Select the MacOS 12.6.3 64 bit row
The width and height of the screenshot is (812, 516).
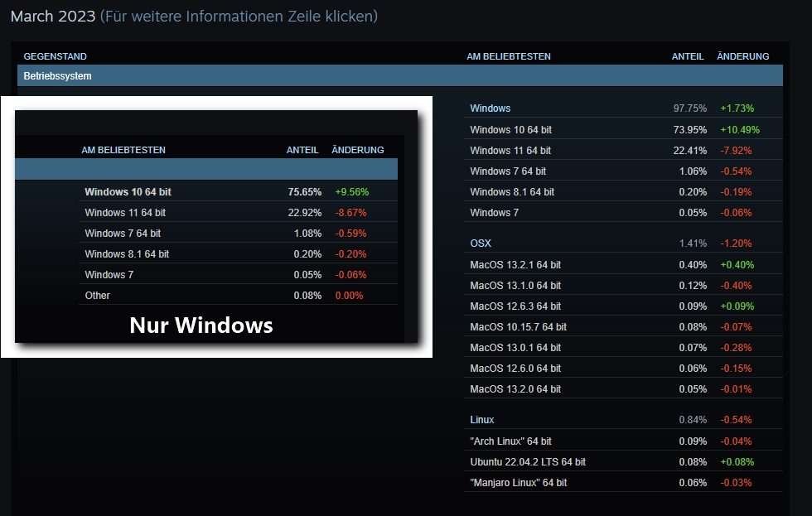(x=623, y=306)
